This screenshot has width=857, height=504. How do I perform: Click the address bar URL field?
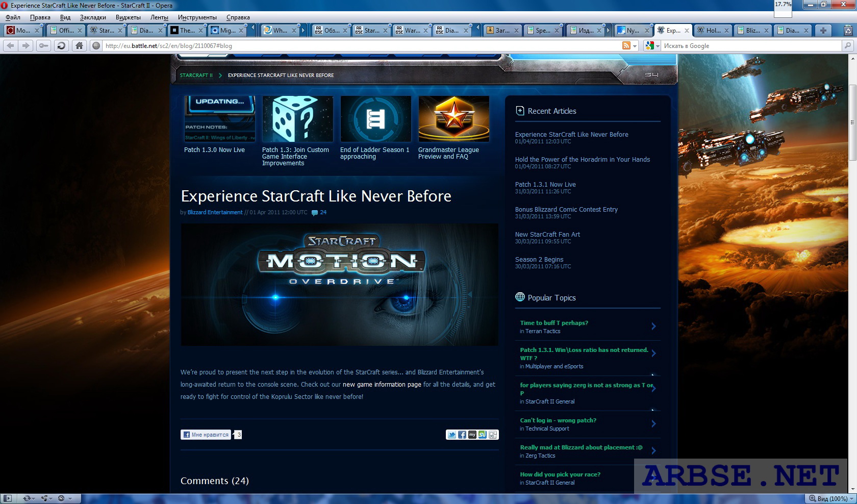362,46
